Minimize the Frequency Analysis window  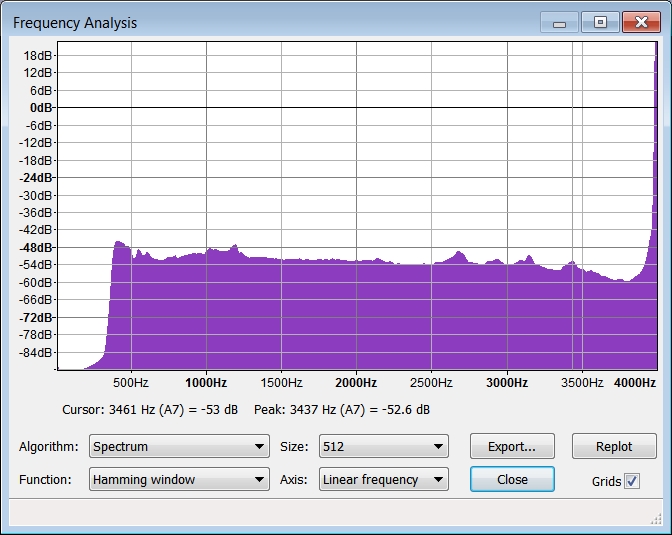559,22
